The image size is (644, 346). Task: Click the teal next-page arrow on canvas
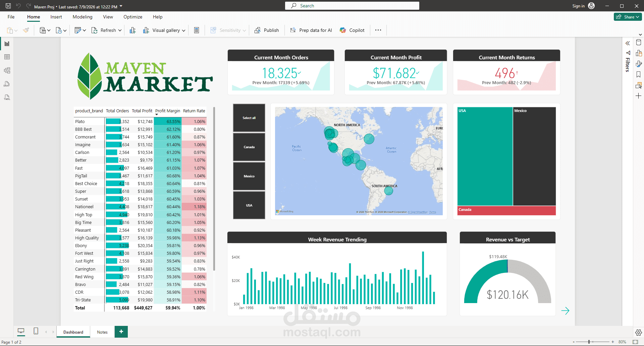(565, 311)
